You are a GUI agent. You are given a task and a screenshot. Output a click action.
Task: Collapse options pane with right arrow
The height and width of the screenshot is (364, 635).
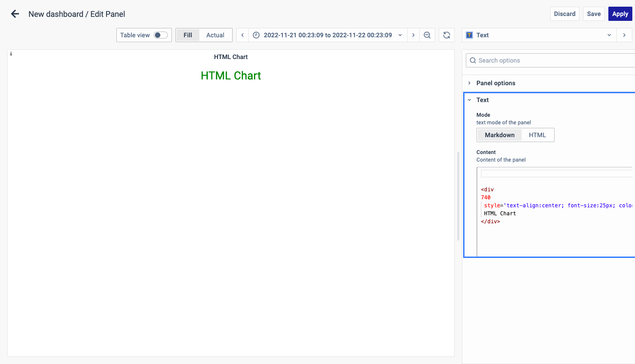624,35
